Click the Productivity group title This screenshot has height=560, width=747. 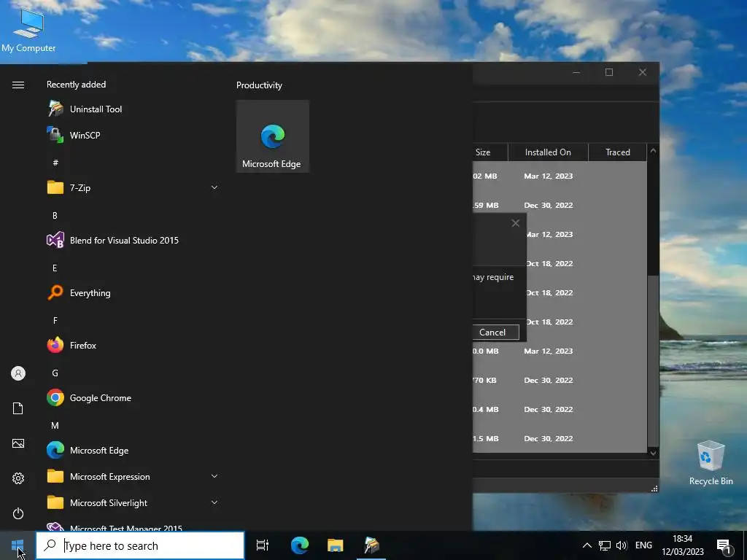pos(259,85)
